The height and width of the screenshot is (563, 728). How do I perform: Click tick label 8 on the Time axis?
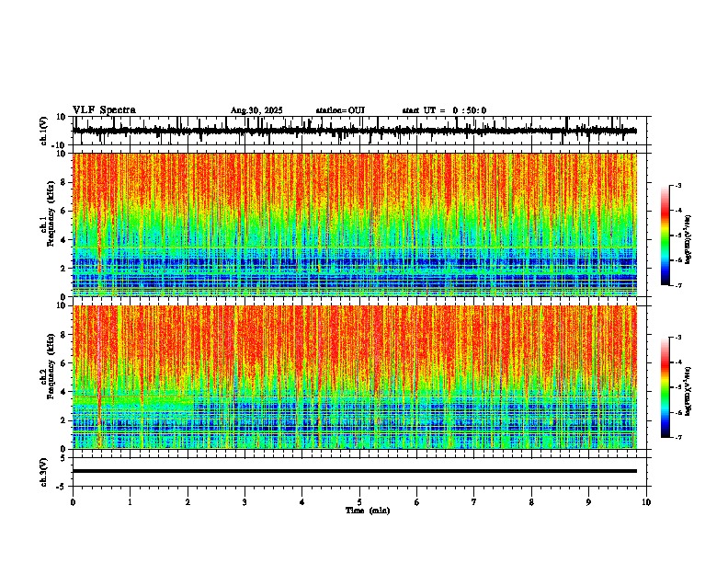(x=531, y=502)
